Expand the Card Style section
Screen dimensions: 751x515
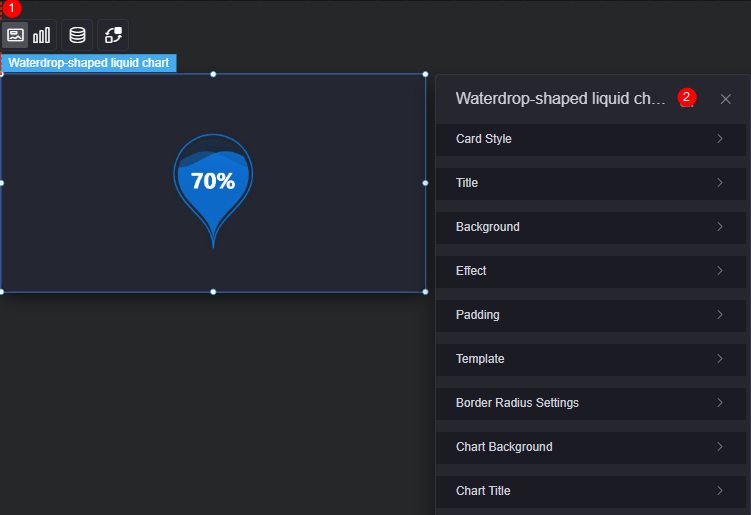591,139
